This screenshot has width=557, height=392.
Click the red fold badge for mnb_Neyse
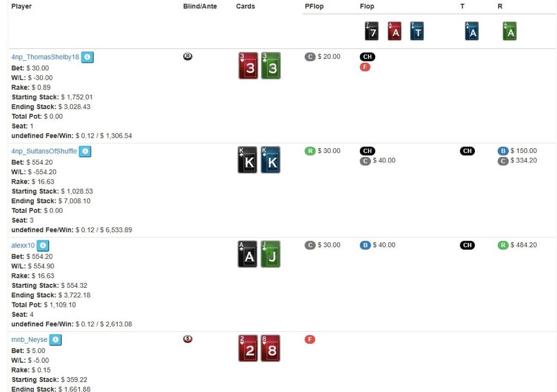pos(310,339)
